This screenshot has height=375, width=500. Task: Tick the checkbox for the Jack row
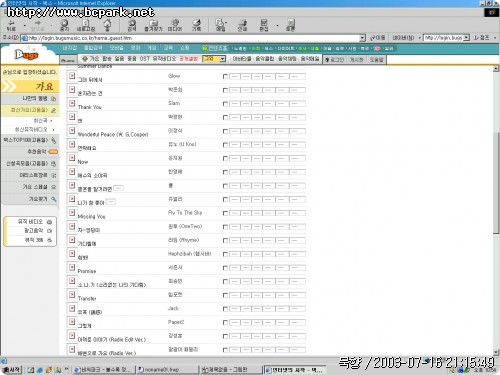(225, 309)
